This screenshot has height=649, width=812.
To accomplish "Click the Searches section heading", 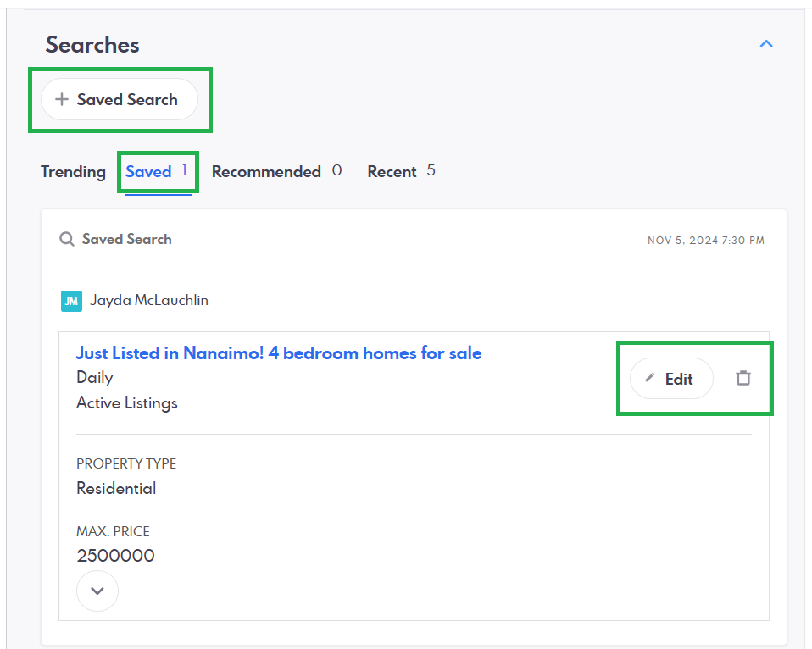I will 92,45.
